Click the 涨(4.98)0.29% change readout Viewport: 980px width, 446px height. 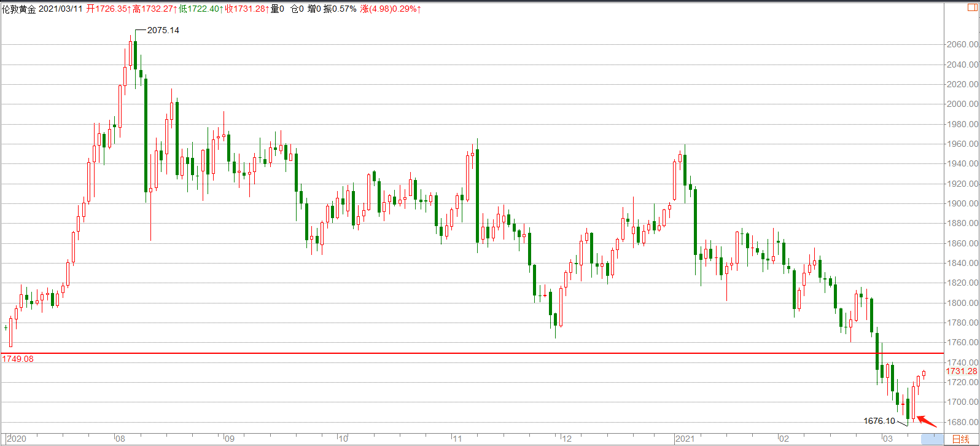coord(391,9)
